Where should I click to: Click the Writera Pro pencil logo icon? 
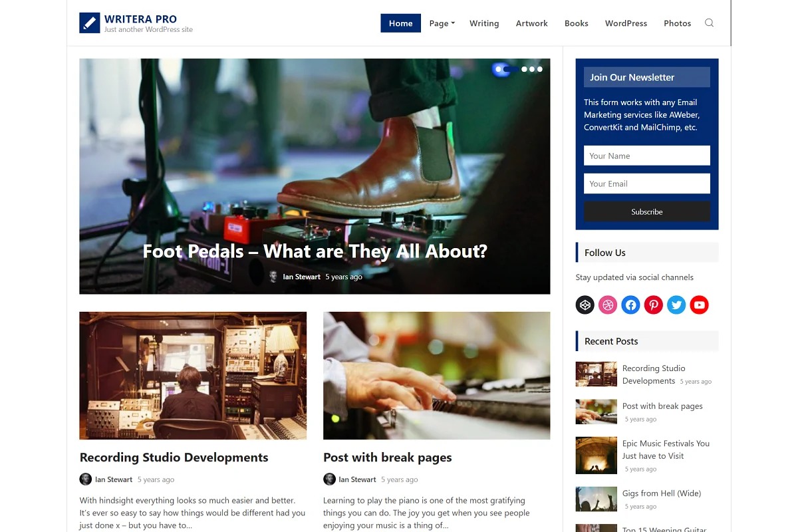[x=89, y=23]
